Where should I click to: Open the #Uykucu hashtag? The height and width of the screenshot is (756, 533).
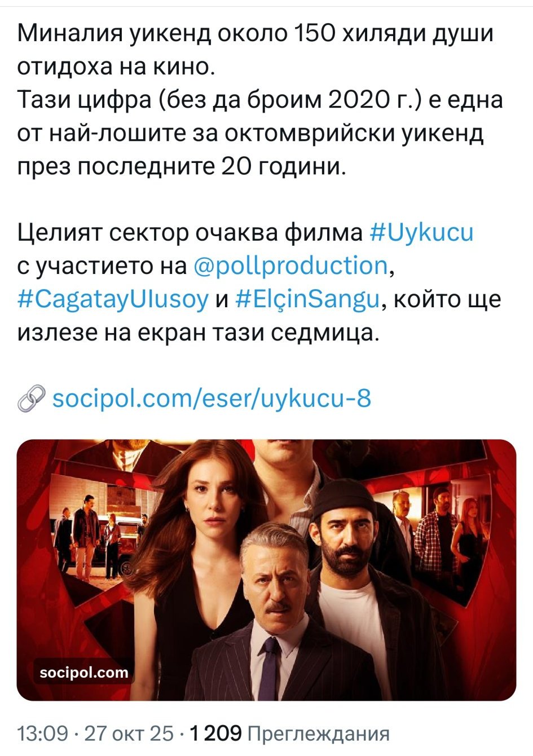421,232
